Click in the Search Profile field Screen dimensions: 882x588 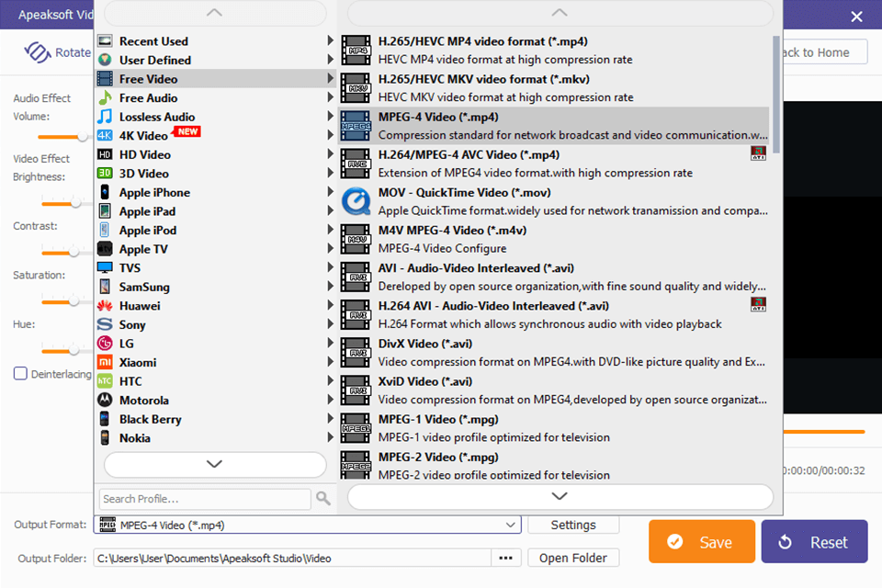[x=205, y=499]
